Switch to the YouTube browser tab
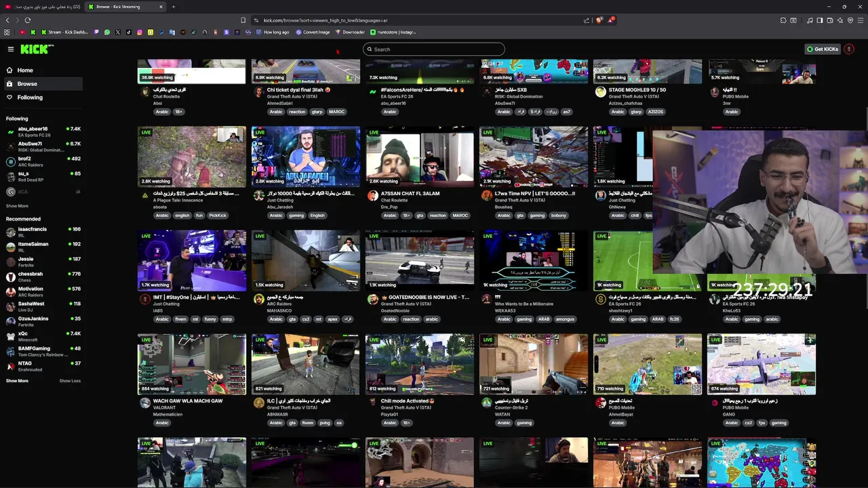The height and width of the screenshot is (488, 868). click(42, 7)
